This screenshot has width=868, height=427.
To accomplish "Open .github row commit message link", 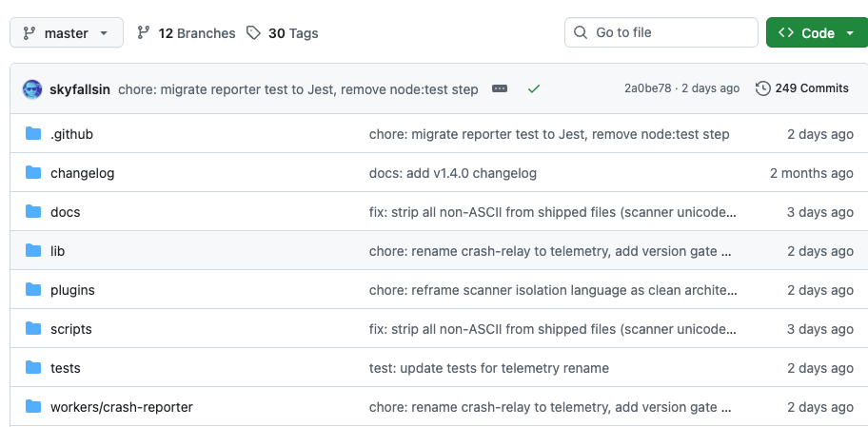I will click(549, 134).
